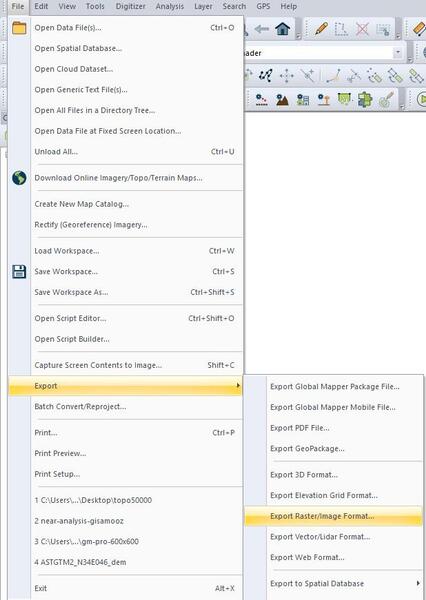Viewport: 426px width, 600px height.
Task: Click the crossed line with plus icon
Action: [x=307, y=75]
